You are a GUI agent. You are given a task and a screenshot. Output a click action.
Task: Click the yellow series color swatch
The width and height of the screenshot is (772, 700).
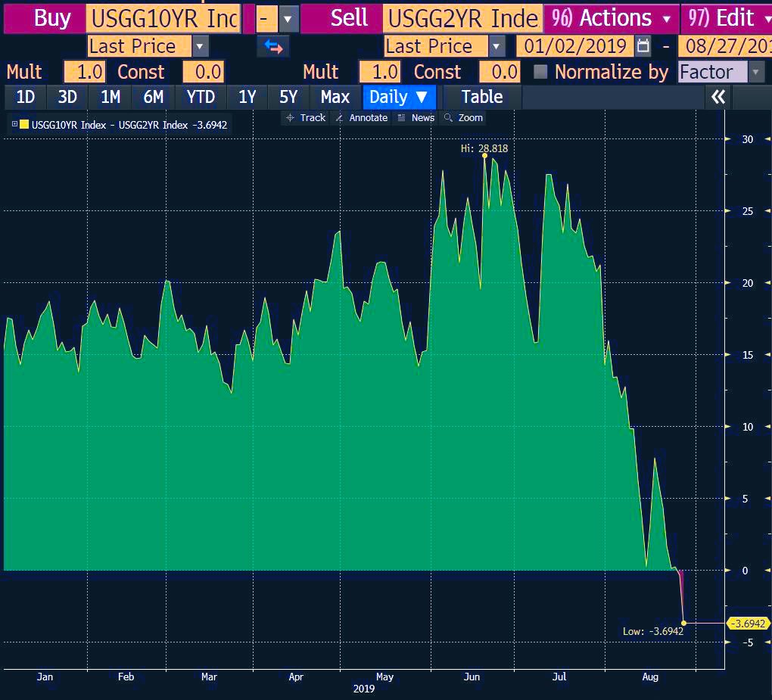24,124
